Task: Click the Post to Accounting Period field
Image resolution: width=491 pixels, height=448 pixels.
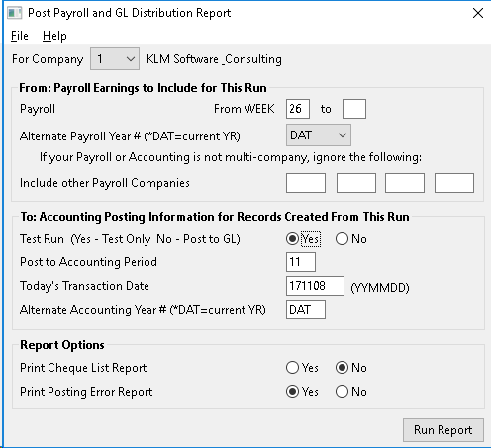Action: [301, 262]
